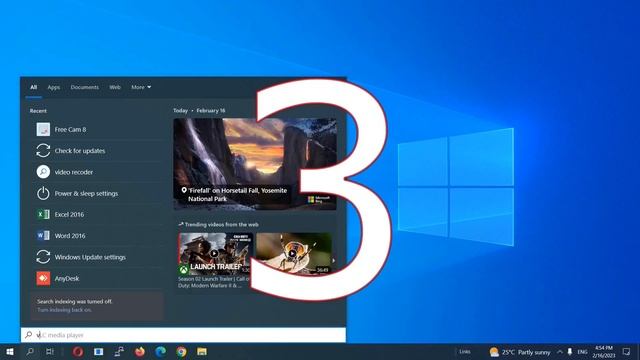Open Task View on the taskbar
640x360 pixels.
pos(50,351)
